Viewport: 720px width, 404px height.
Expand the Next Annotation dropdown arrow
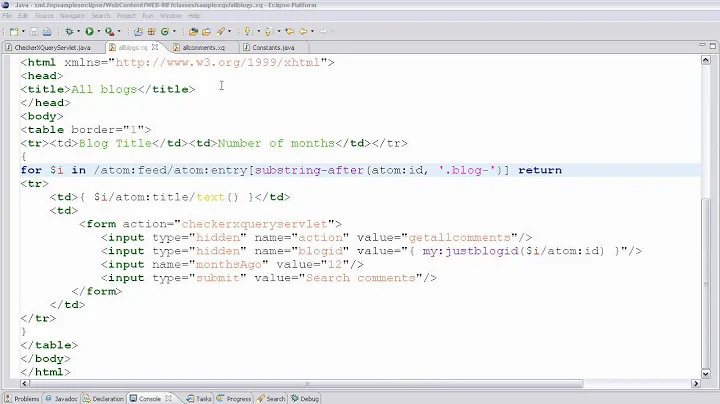[x=258, y=32]
